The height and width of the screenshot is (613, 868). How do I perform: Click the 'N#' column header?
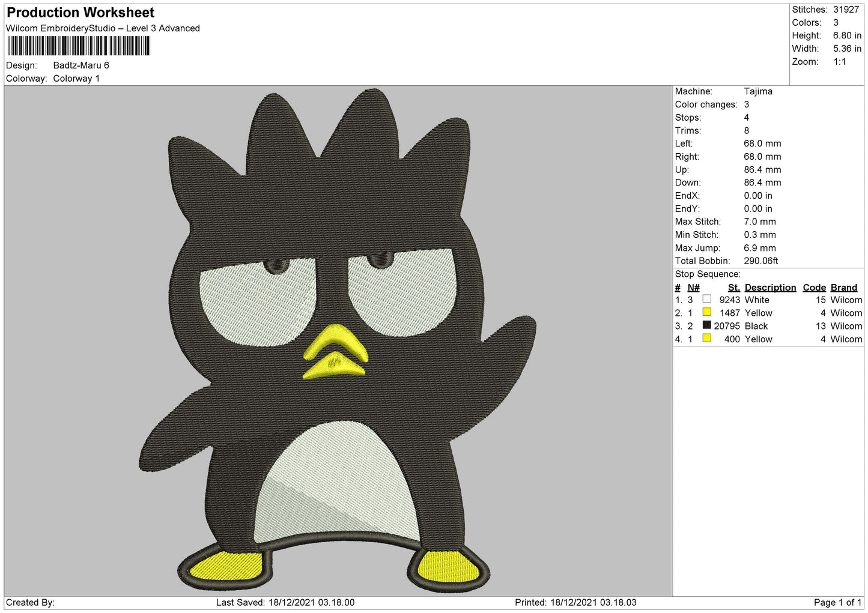coord(693,288)
